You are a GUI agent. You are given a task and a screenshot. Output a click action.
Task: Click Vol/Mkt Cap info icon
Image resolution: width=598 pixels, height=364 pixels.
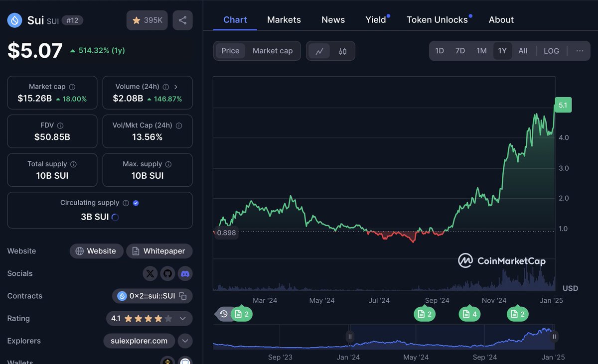point(179,125)
